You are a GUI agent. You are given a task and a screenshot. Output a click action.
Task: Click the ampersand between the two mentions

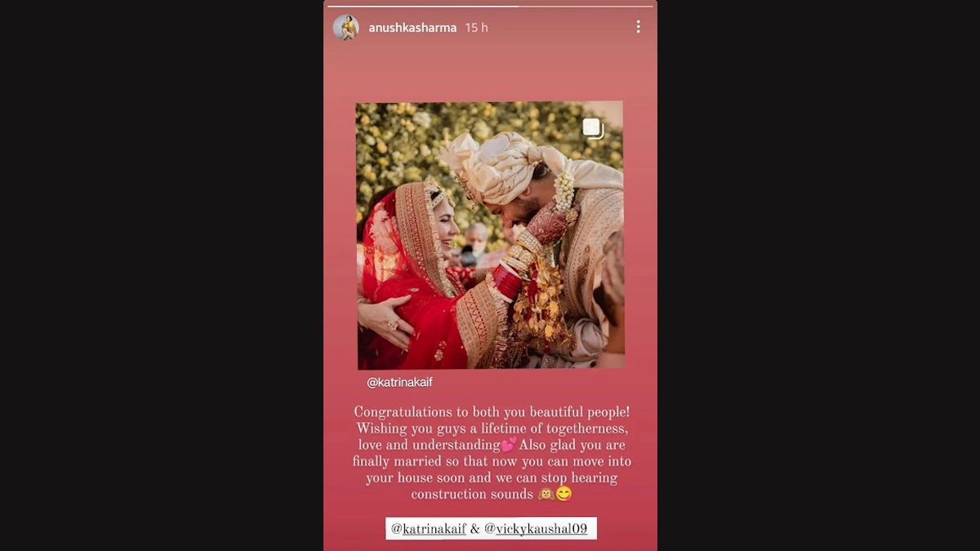pyautogui.click(x=475, y=529)
